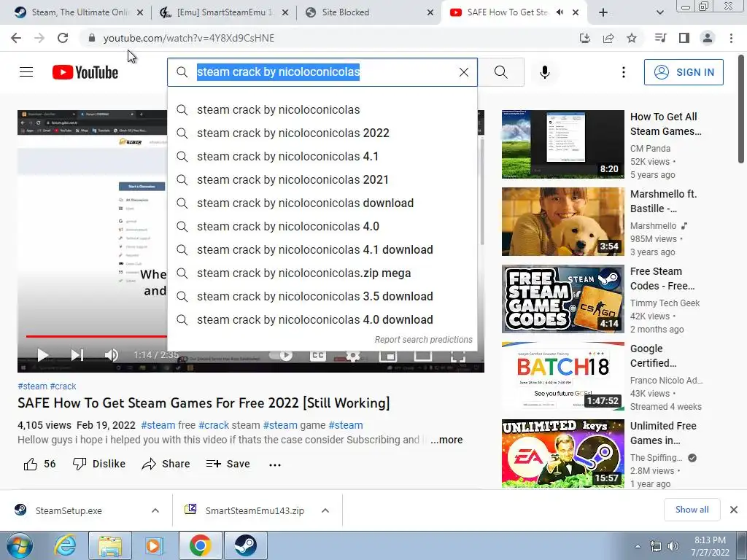Share this page via the address bar icon
Image resolution: width=747 pixels, height=560 pixels.
(608, 38)
